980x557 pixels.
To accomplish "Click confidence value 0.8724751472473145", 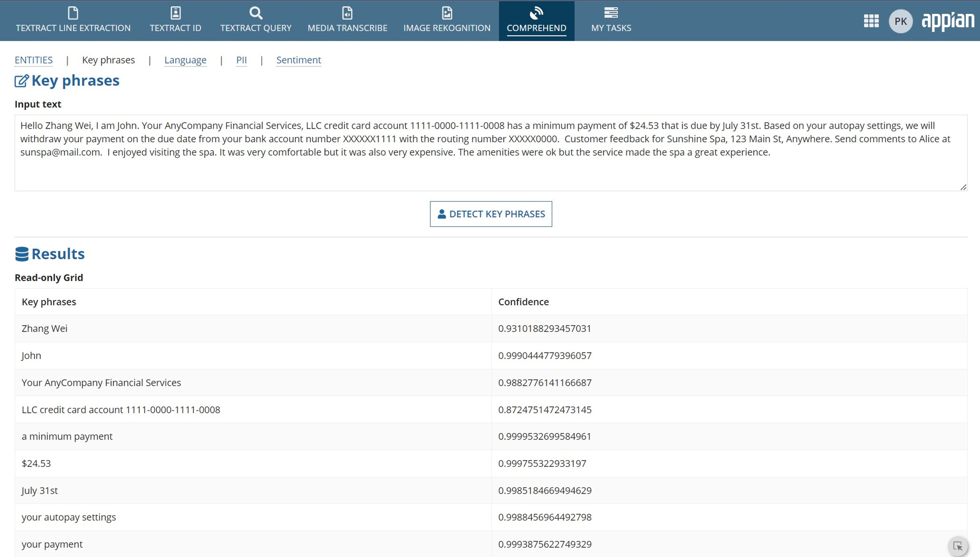I will point(545,410).
